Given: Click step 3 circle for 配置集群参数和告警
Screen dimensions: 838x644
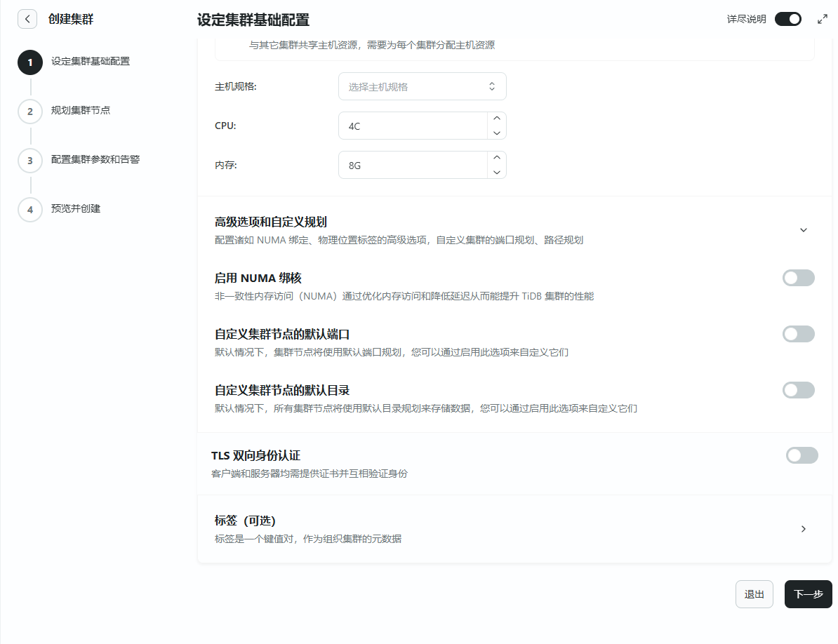Looking at the screenshot, I should click(x=30, y=160).
